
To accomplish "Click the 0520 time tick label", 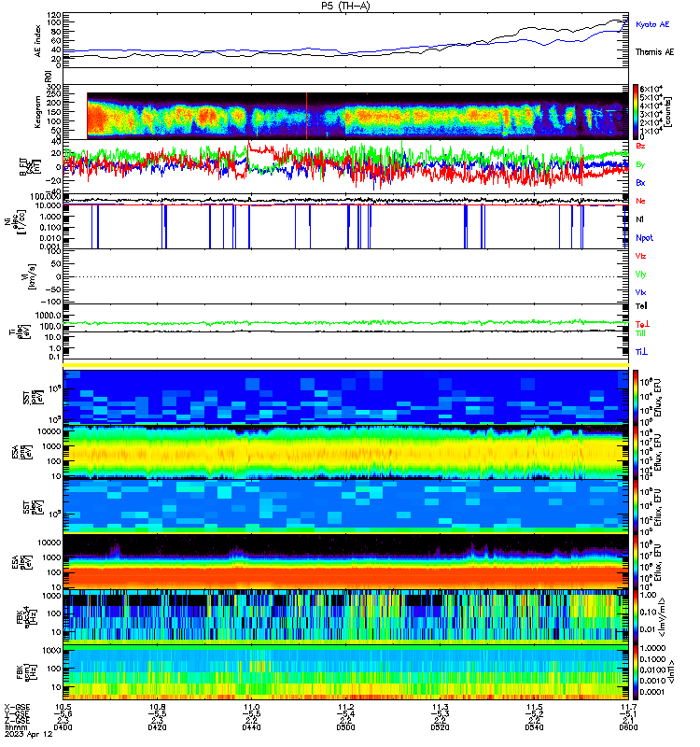I will (x=440, y=727).
